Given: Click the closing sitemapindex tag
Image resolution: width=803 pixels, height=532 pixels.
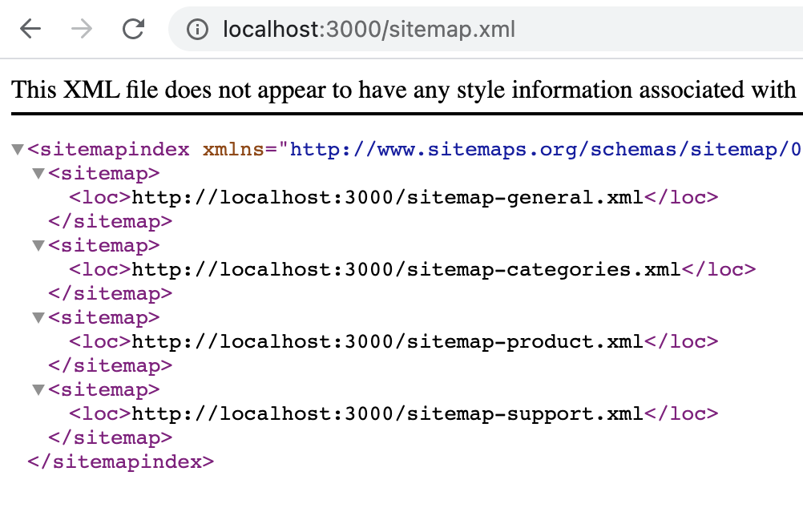Looking at the screenshot, I should click(120, 461).
